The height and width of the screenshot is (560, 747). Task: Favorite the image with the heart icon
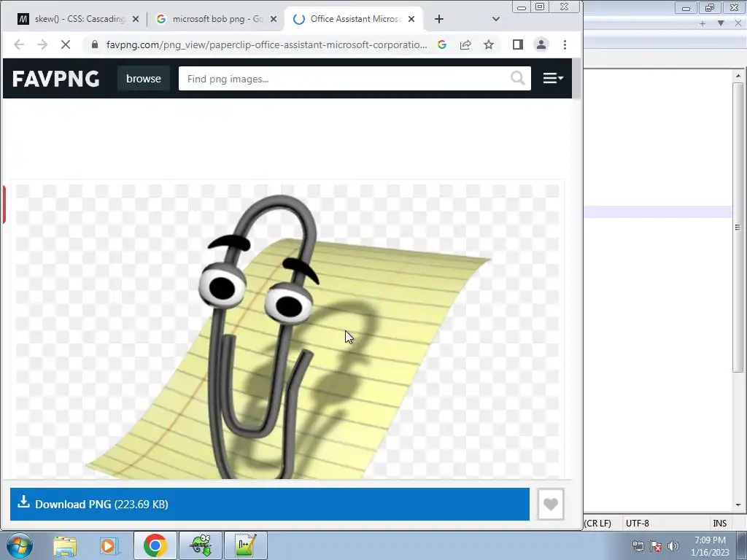pos(551,505)
